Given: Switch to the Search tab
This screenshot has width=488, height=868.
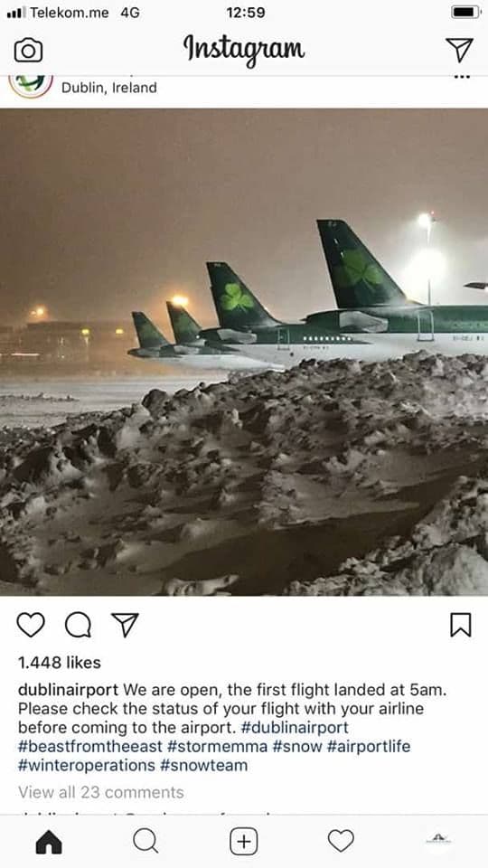Looking at the screenshot, I should (145, 842).
